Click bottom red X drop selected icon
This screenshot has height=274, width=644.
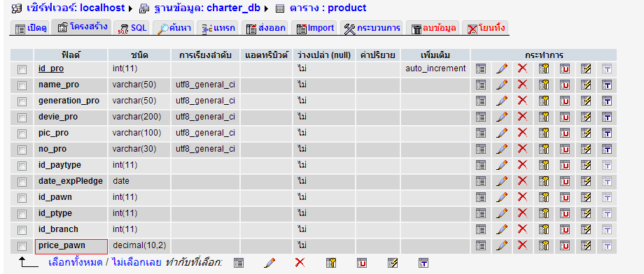[300, 262]
